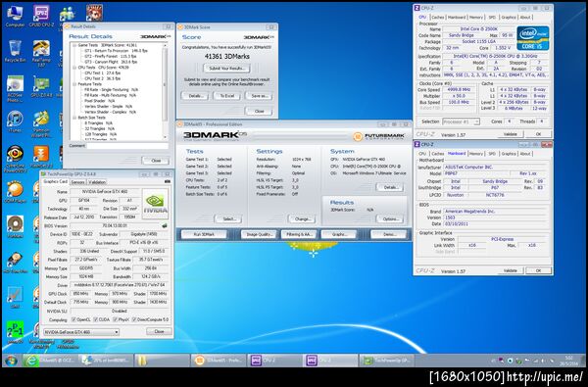Switch to the Validation tab in GPU-Z
The width and height of the screenshot is (588, 387).
97,182
